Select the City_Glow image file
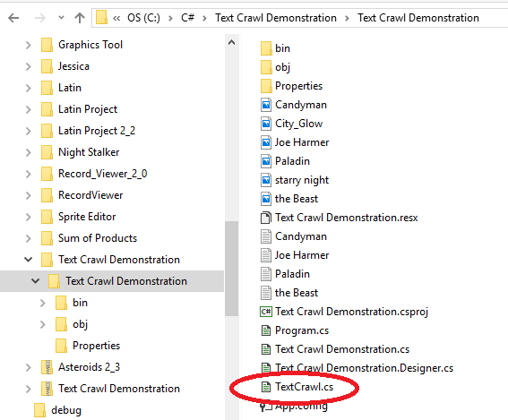Screen dimensions: 508x420 pos(292,124)
